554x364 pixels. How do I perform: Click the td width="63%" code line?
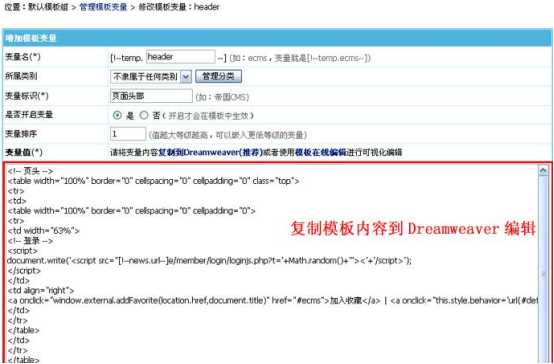pyautogui.click(x=43, y=231)
